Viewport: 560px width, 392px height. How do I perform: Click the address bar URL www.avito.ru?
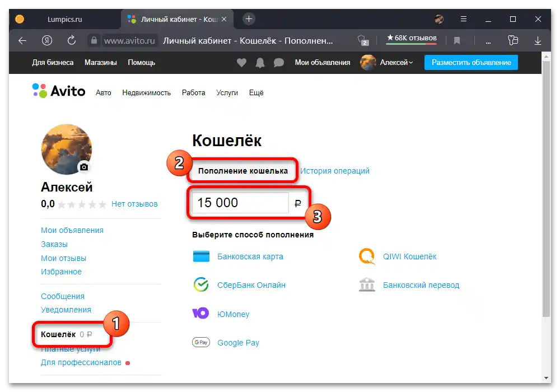(x=129, y=41)
